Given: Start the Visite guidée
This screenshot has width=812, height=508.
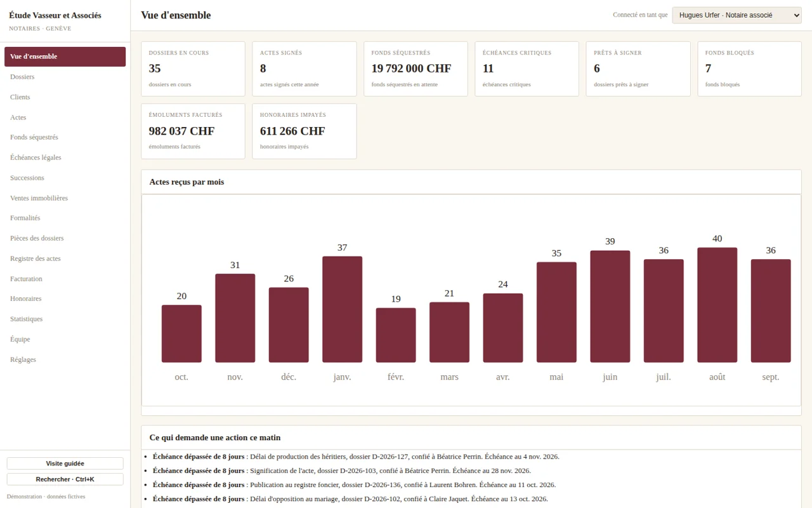Looking at the screenshot, I should pos(65,464).
